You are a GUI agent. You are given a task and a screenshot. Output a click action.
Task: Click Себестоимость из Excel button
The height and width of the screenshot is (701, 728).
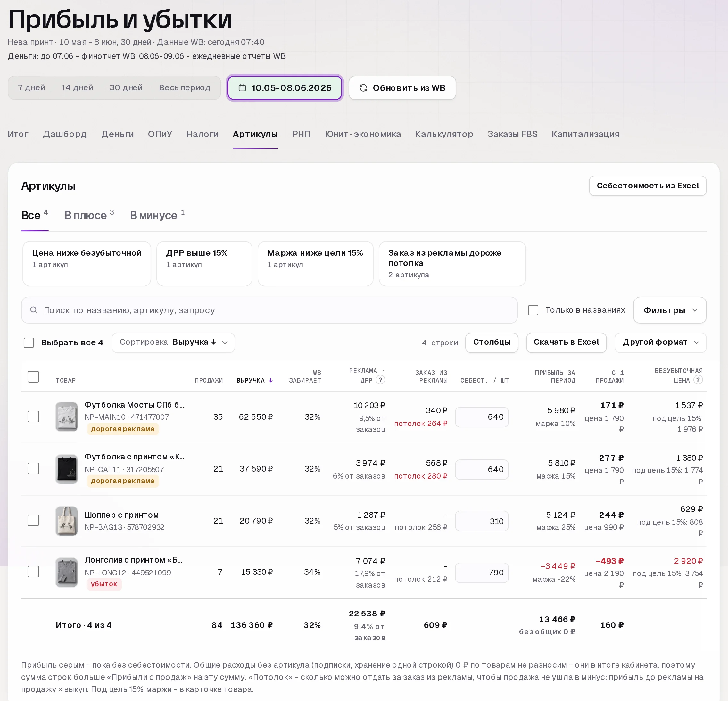pos(647,186)
